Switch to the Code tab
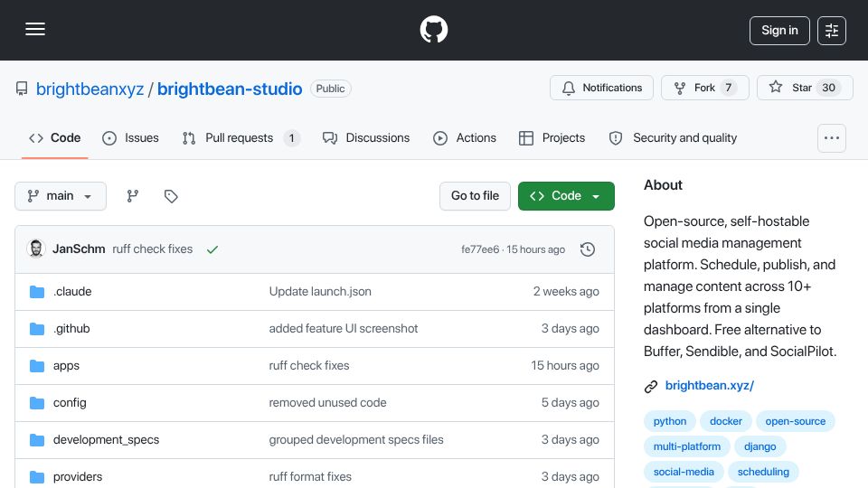 pos(55,137)
